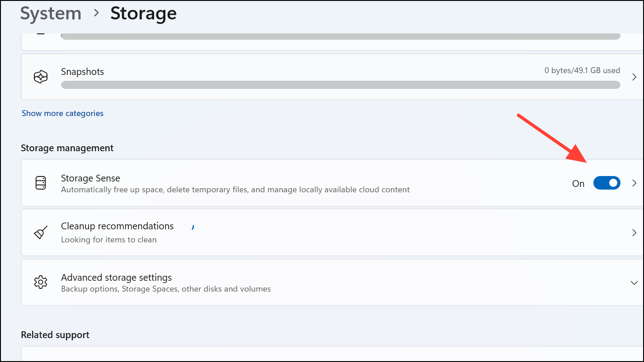644x362 pixels.
Task: Click the Advanced storage settings title text
Action: point(116,278)
